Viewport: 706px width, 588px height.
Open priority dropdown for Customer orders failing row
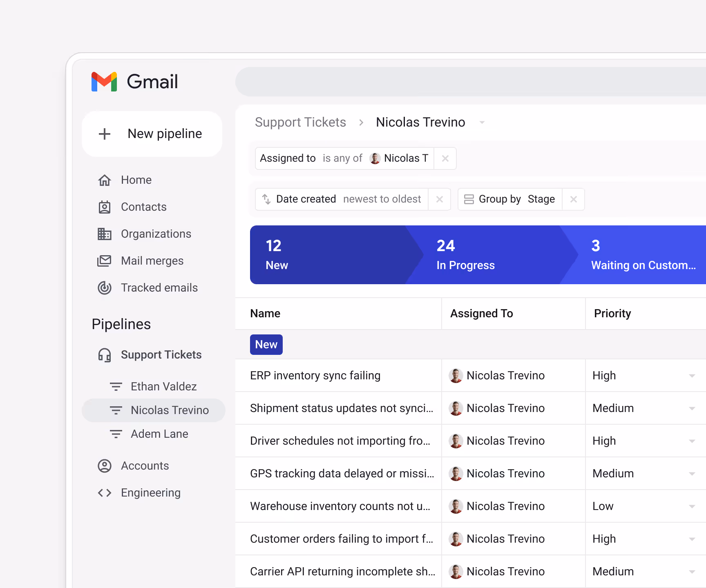[x=692, y=539]
